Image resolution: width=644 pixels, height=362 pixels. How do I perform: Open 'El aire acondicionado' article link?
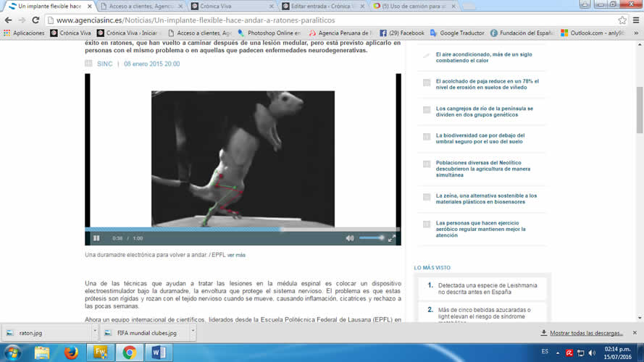(484, 57)
